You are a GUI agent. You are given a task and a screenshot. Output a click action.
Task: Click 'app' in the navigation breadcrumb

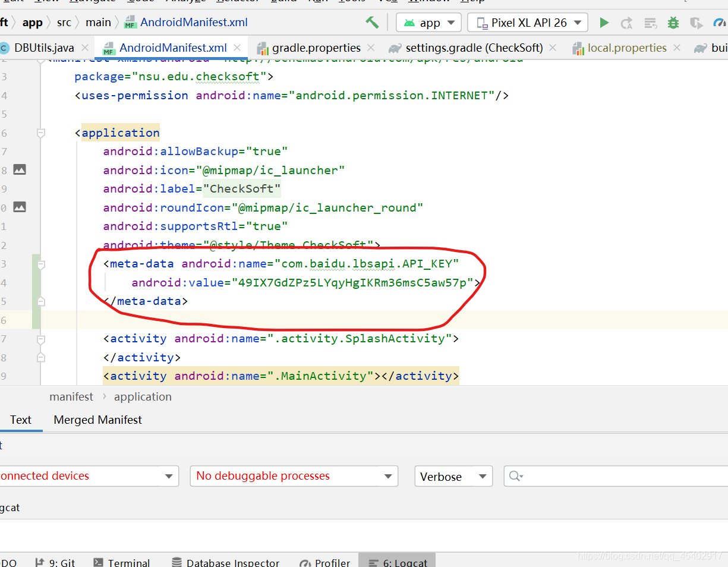click(x=32, y=23)
